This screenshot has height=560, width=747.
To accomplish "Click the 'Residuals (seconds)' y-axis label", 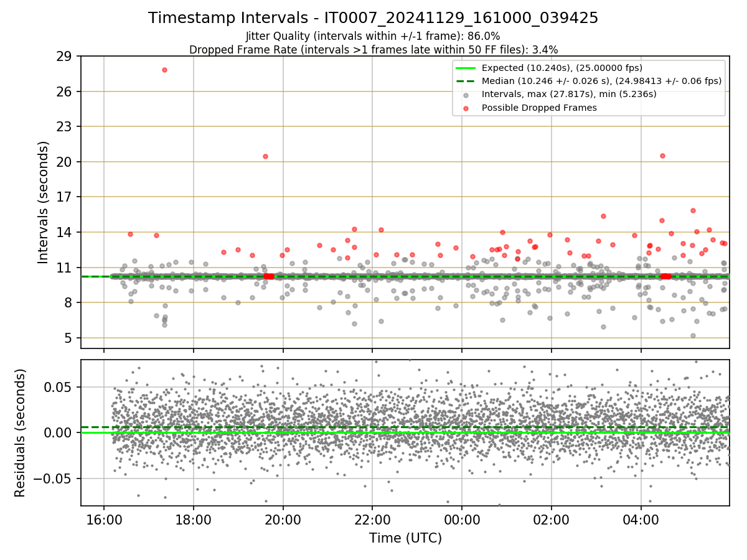I will (x=20, y=432).
